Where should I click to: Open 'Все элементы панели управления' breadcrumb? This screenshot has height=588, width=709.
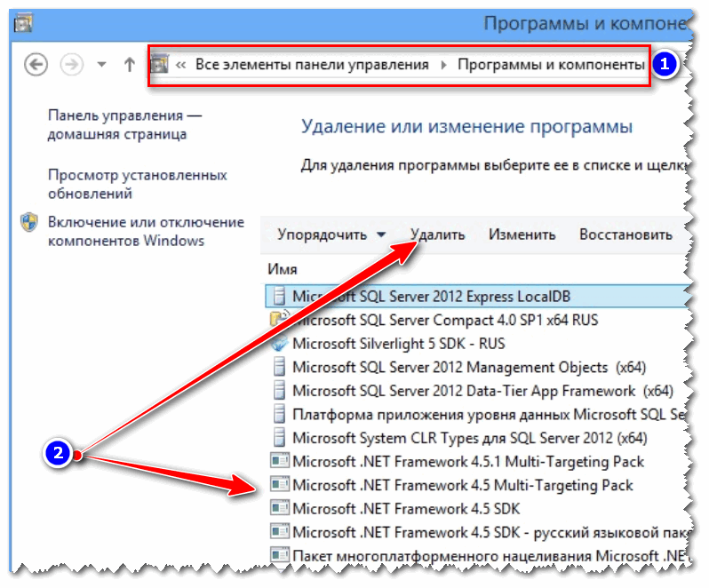(x=312, y=65)
